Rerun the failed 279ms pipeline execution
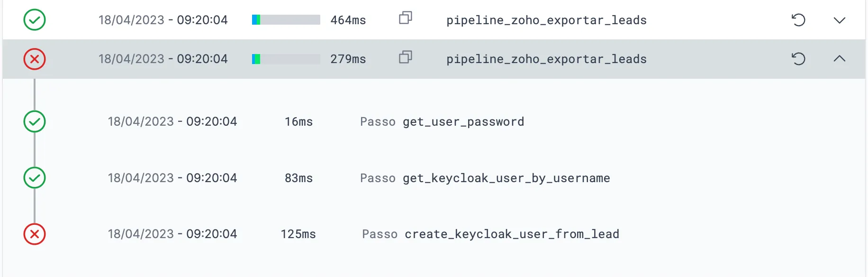Screen dimensions: 868x277 [798, 59]
